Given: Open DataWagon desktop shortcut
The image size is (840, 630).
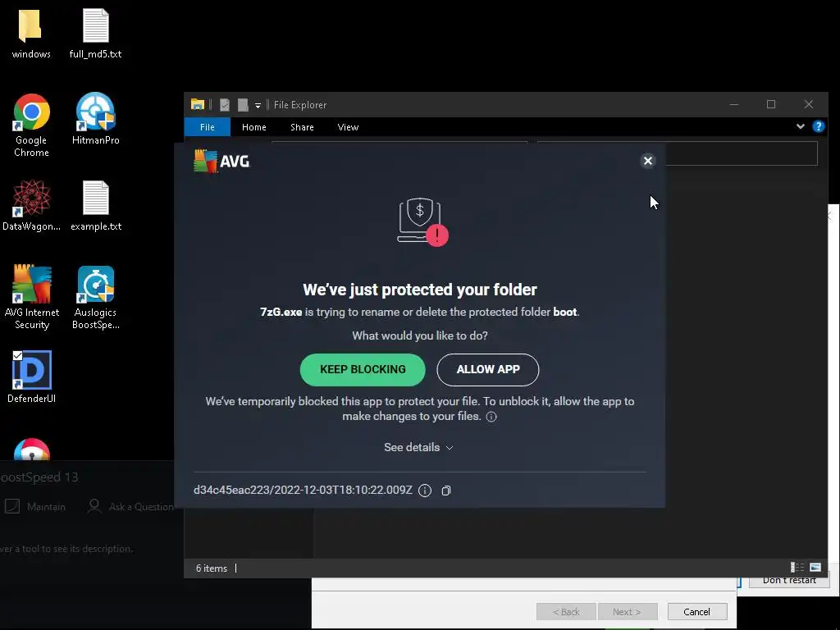Looking at the screenshot, I should [x=32, y=206].
